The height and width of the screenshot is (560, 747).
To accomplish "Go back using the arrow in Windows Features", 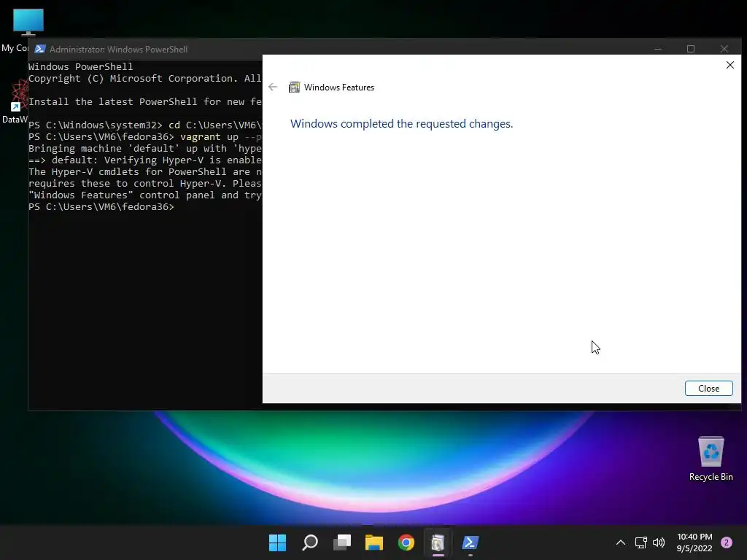I will point(273,87).
